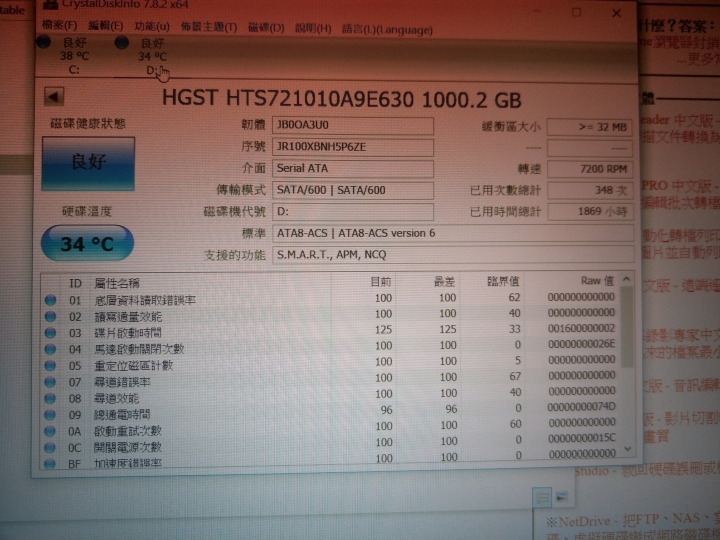The height and width of the screenshot is (540, 720).
Task: Click status dot of attribute 0C
Action: [x=51, y=448]
